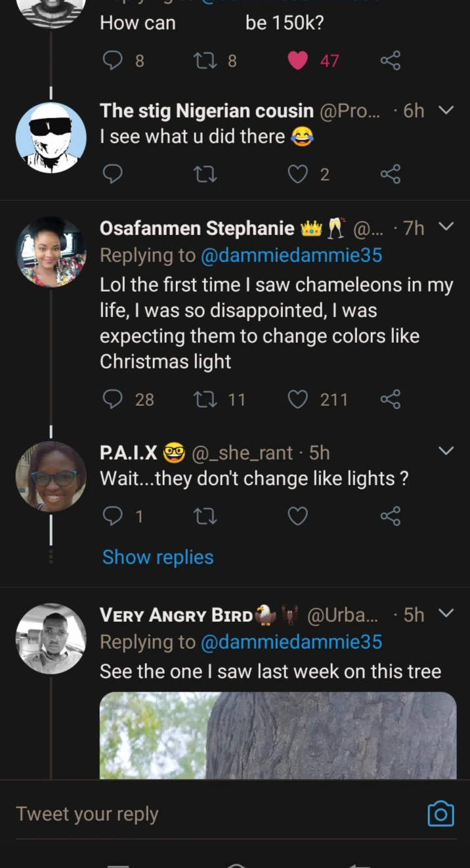Image resolution: width=470 pixels, height=868 pixels.
Task: Reply to Osafanmen Stephanie's tweet
Action: click(x=114, y=399)
